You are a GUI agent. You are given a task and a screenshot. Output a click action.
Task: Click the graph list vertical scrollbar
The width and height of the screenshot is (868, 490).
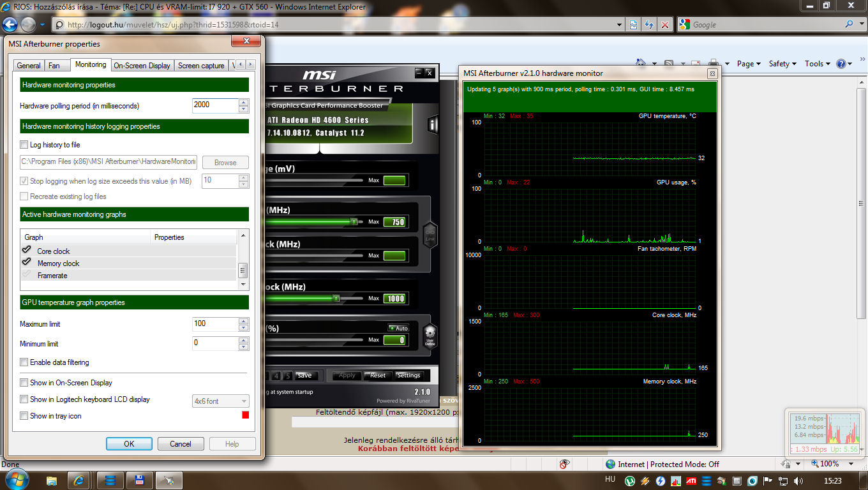coord(243,260)
